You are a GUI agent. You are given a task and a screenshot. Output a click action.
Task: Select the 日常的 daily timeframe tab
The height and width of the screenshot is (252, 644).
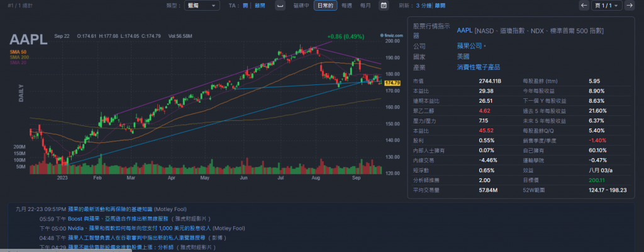(325, 5)
